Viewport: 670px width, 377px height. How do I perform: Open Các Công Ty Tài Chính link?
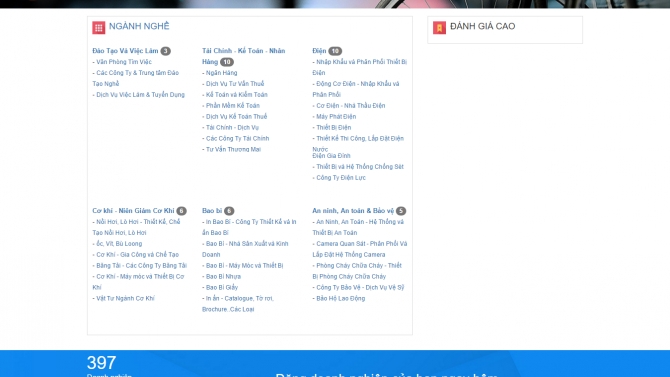click(x=238, y=138)
